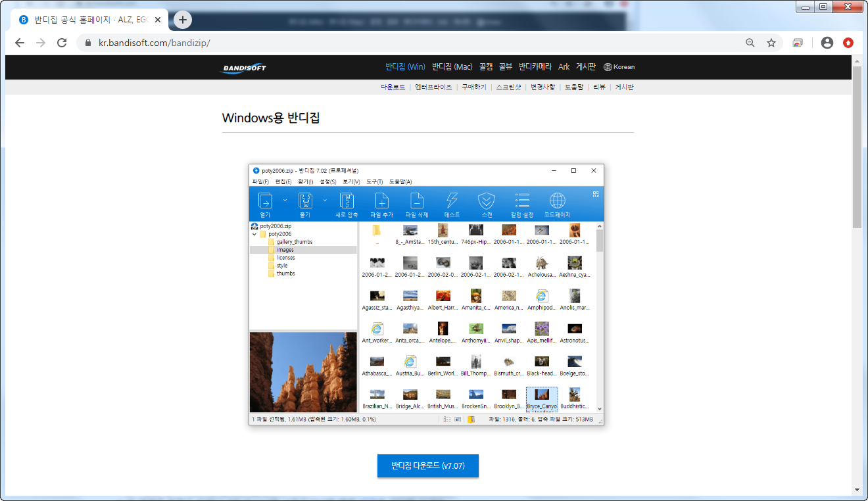Screen dimensions: 868x501
Task: Select the Bandizip official homepage tab
Action: pyautogui.click(x=89, y=20)
